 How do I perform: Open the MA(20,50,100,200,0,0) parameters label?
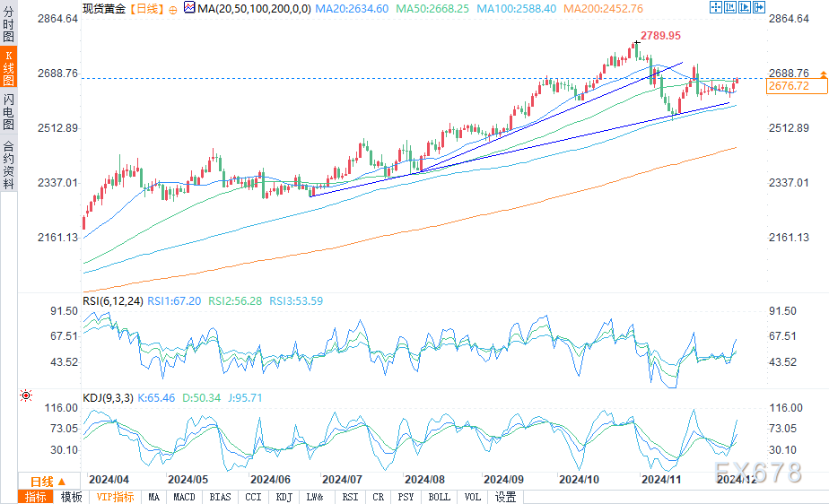254,9
